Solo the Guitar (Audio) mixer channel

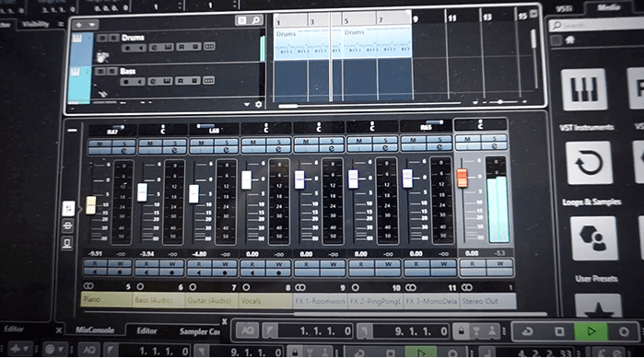point(227,143)
